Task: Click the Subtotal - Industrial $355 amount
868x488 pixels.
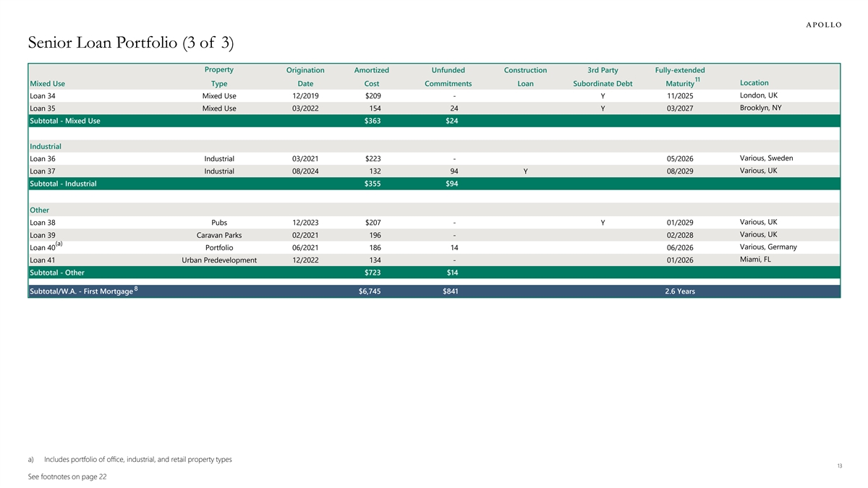Action: pyautogui.click(x=372, y=184)
